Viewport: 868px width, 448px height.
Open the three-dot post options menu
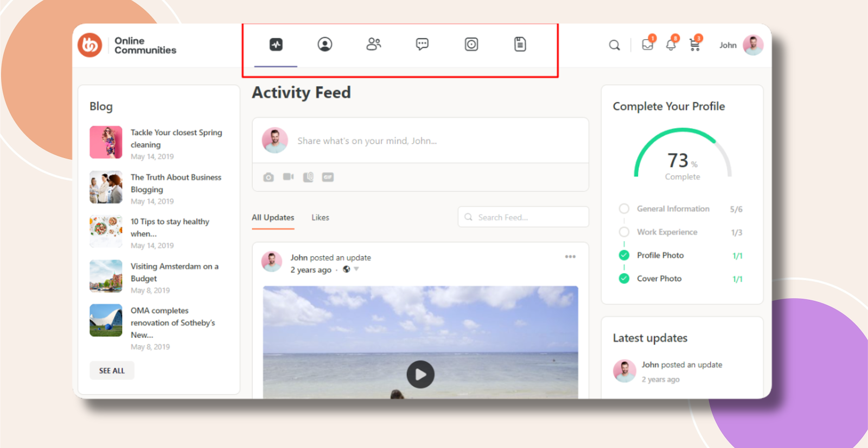570,257
